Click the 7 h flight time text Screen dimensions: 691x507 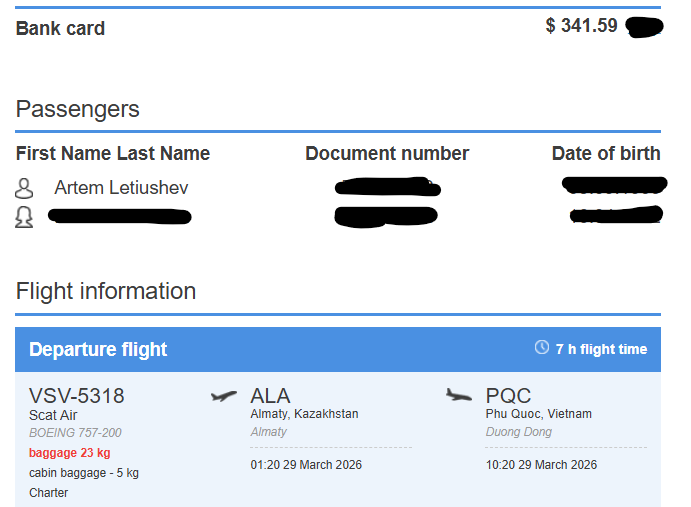tap(601, 349)
